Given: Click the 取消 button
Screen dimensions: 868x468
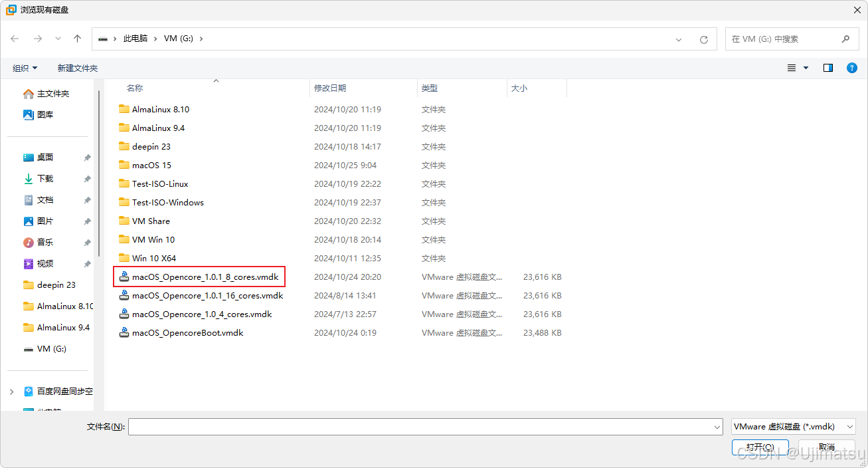Looking at the screenshot, I should [827, 447].
